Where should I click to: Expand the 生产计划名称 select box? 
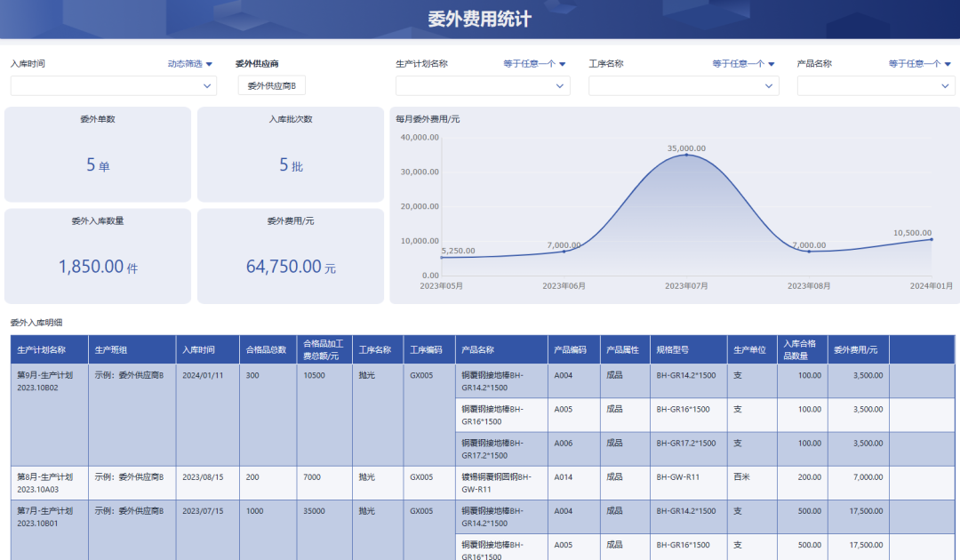coord(482,86)
